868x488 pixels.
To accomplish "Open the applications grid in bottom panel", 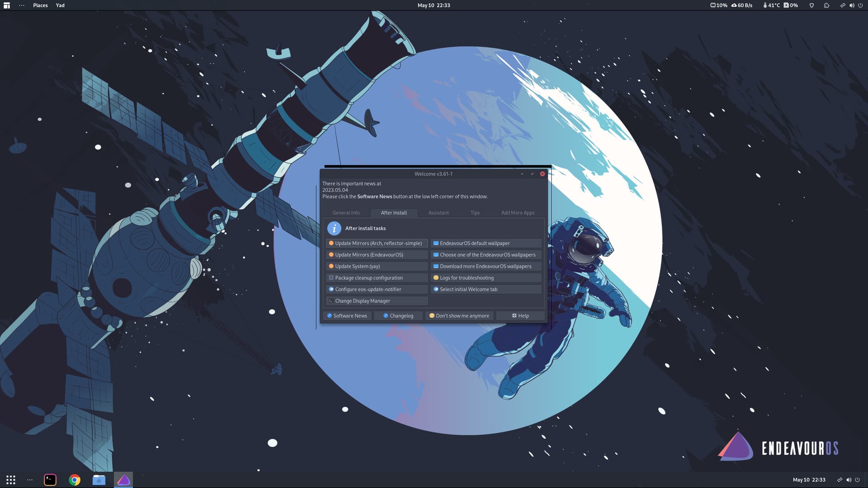I will (11, 480).
